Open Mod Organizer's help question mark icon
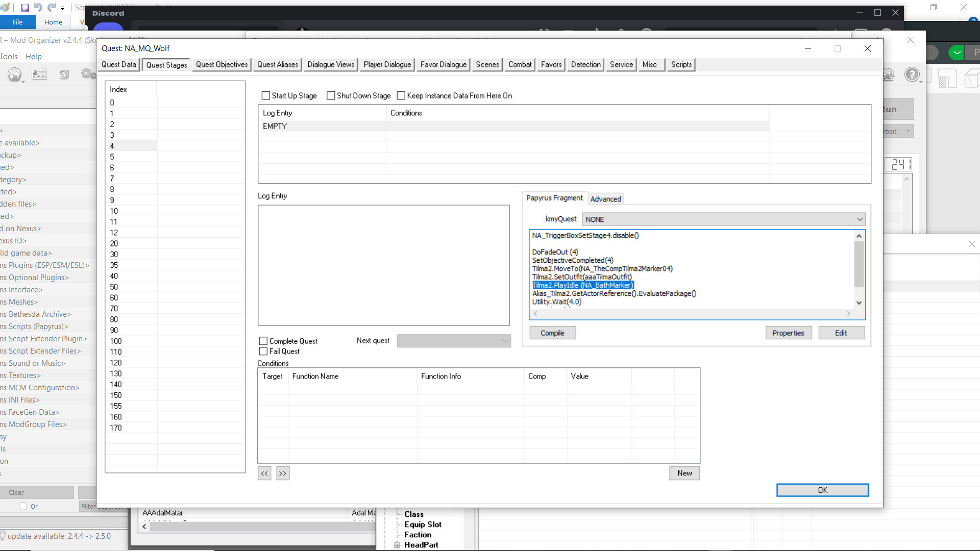 pyautogui.click(x=912, y=74)
